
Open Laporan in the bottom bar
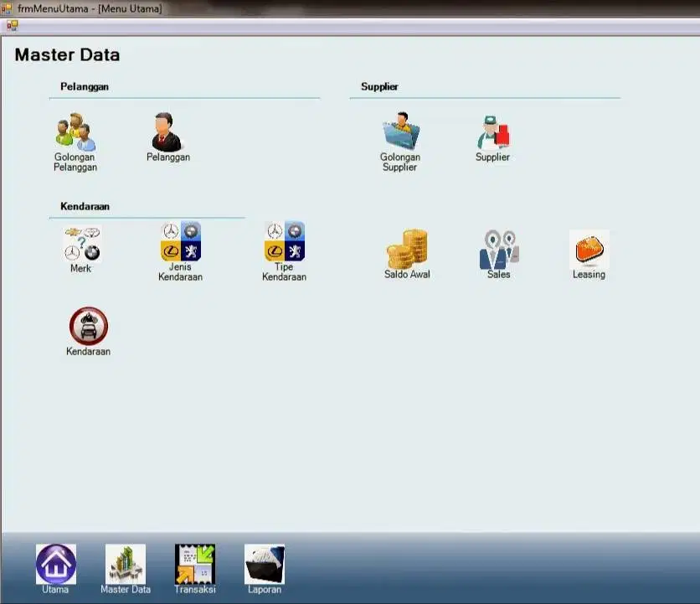click(265, 565)
